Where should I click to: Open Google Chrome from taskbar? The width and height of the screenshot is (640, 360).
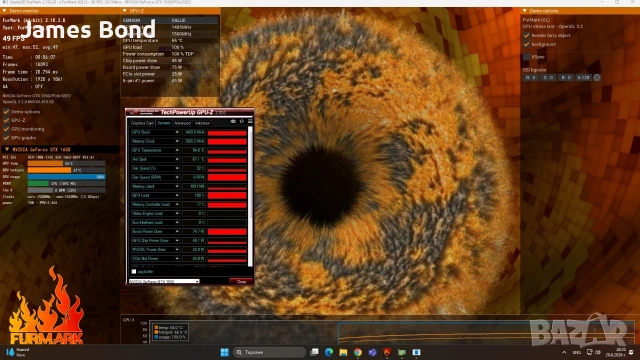point(358,352)
